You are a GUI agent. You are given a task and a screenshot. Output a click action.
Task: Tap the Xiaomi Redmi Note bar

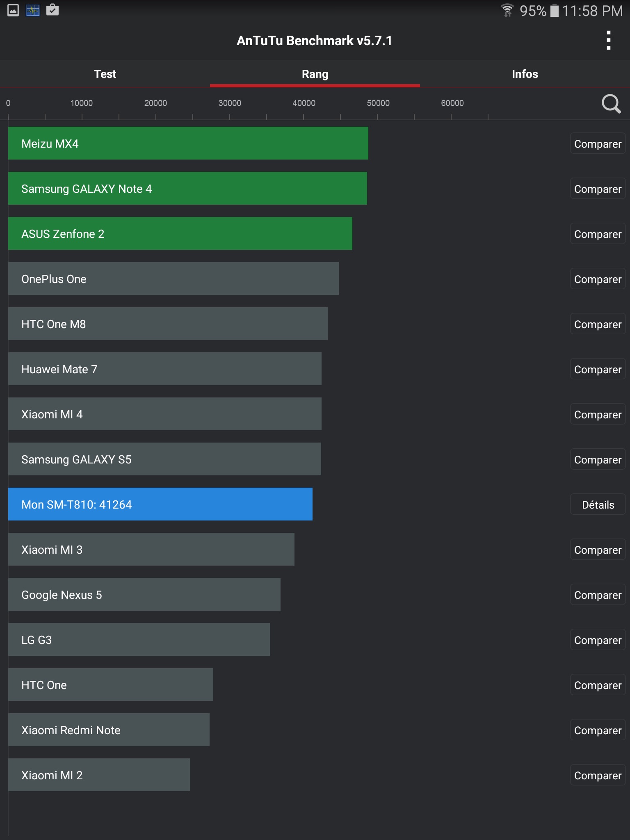click(x=109, y=730)
